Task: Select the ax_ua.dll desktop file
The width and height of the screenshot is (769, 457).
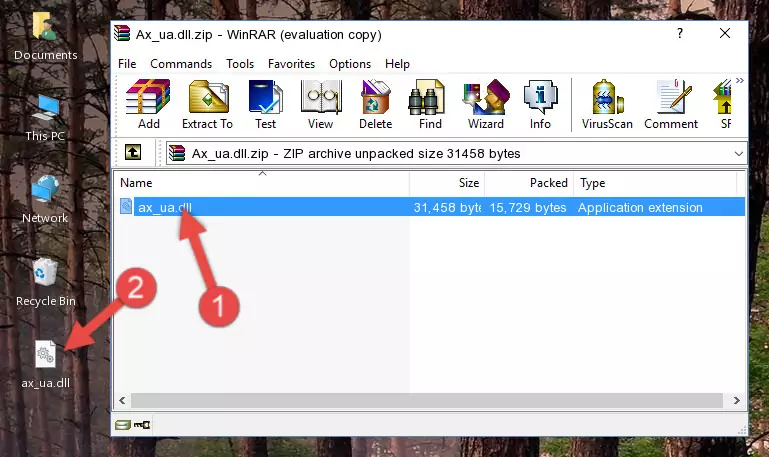Action: pos(45,365)
